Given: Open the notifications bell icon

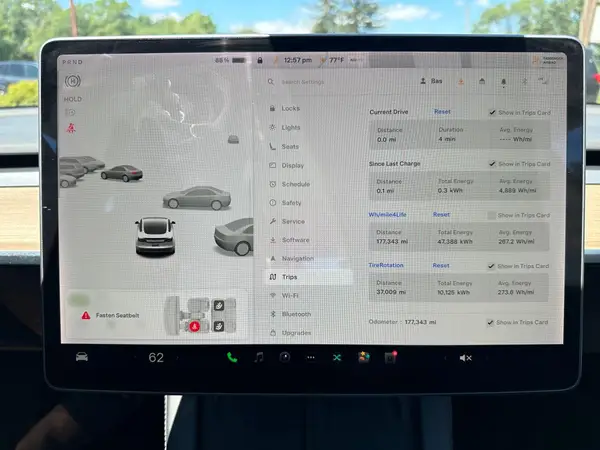Looking at the screenshot, I should point(504,82).
